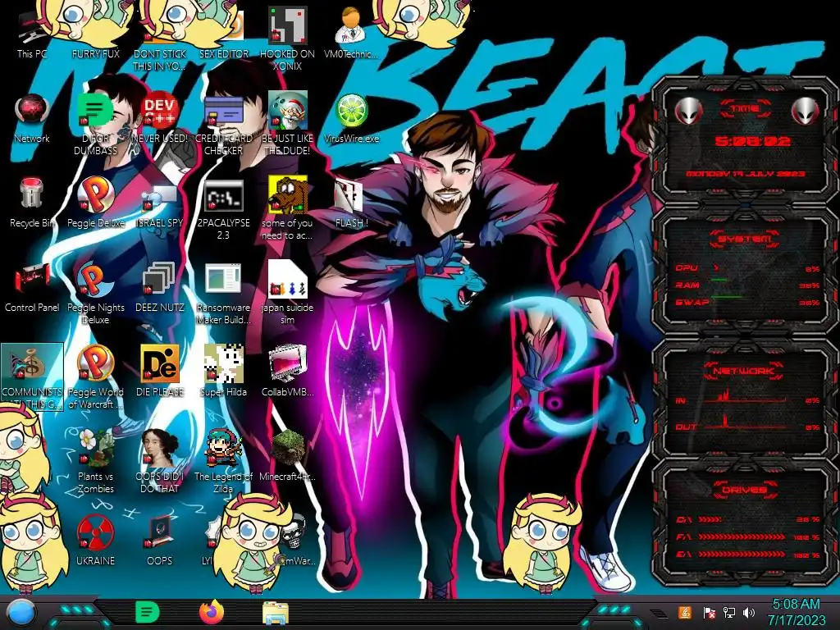840x630 pixels.
Task: Click the TIME widget header
Action: click(x=745, y=109)
